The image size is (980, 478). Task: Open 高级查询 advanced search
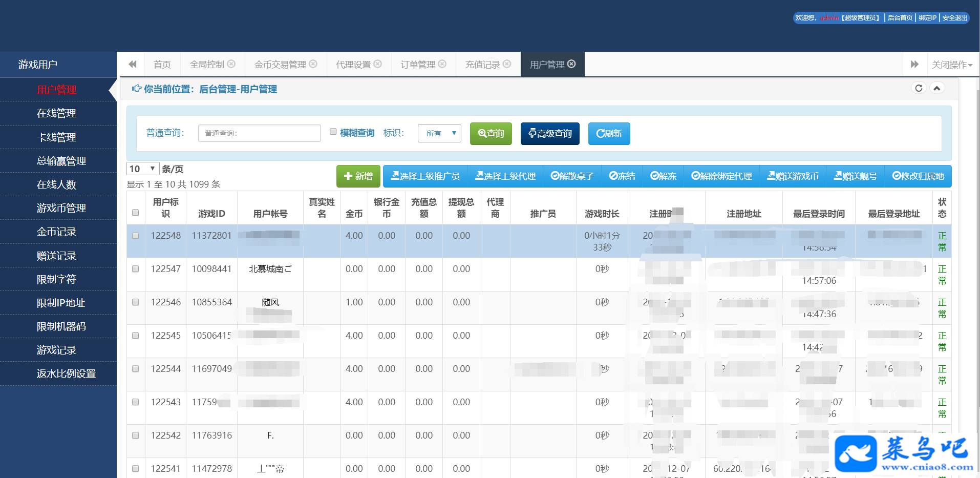pyautogui.click(x=550, y=134)
